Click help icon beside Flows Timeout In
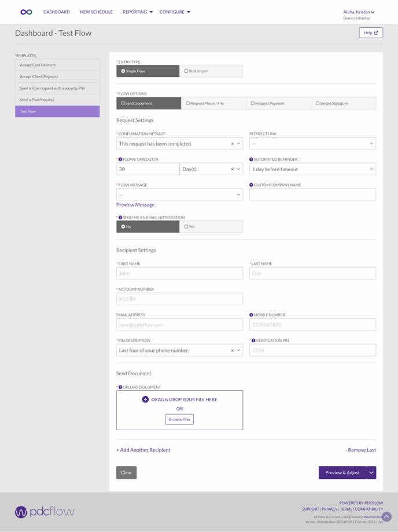The height and width of the screenshot is (532, 398). pos(120,160)
